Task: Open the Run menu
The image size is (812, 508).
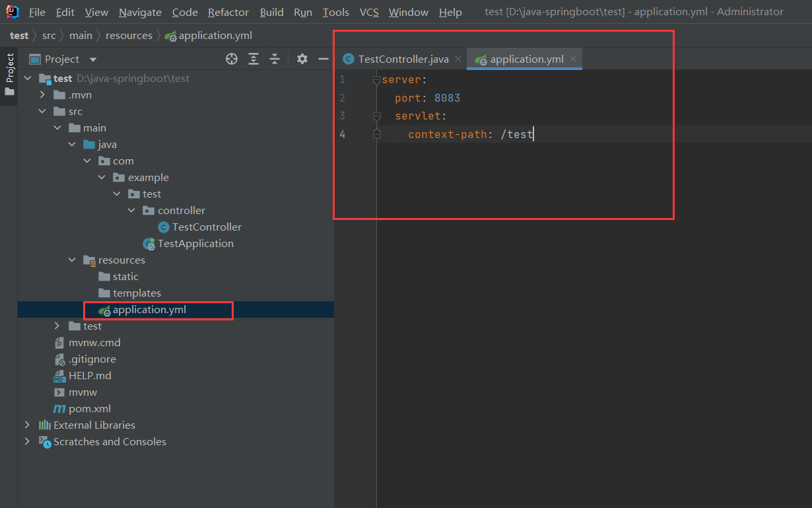Action: click(303, 12)
